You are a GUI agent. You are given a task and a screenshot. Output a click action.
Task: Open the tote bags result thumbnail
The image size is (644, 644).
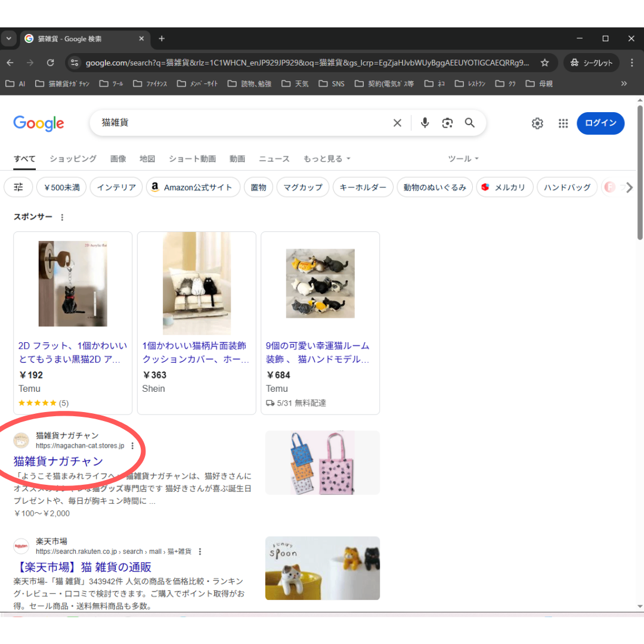(x=323, y=463)
